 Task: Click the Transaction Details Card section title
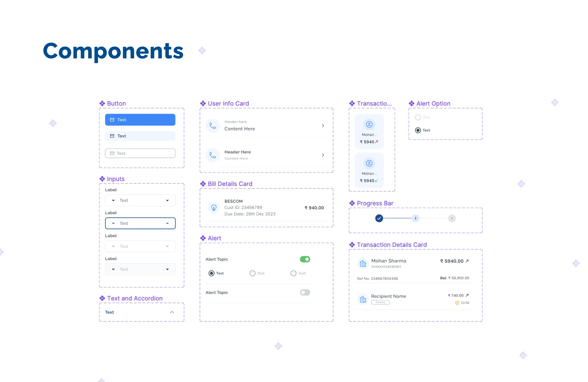392,245
